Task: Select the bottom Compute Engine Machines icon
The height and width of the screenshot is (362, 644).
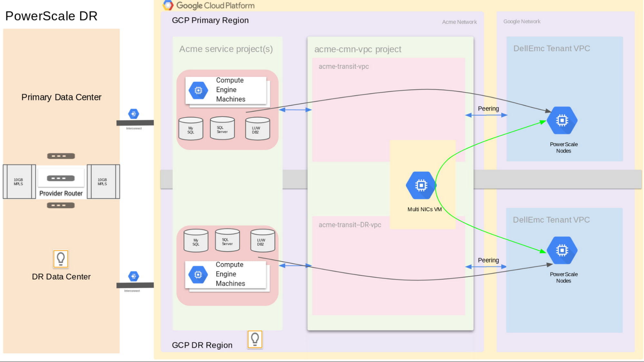Action: click(x=198, y=274)
